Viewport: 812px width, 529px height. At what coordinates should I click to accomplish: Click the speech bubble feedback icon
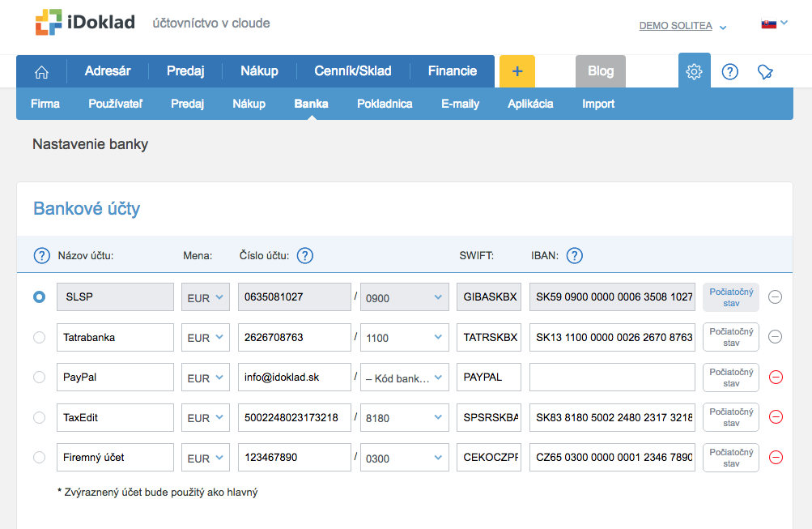(x=765, y=71)
